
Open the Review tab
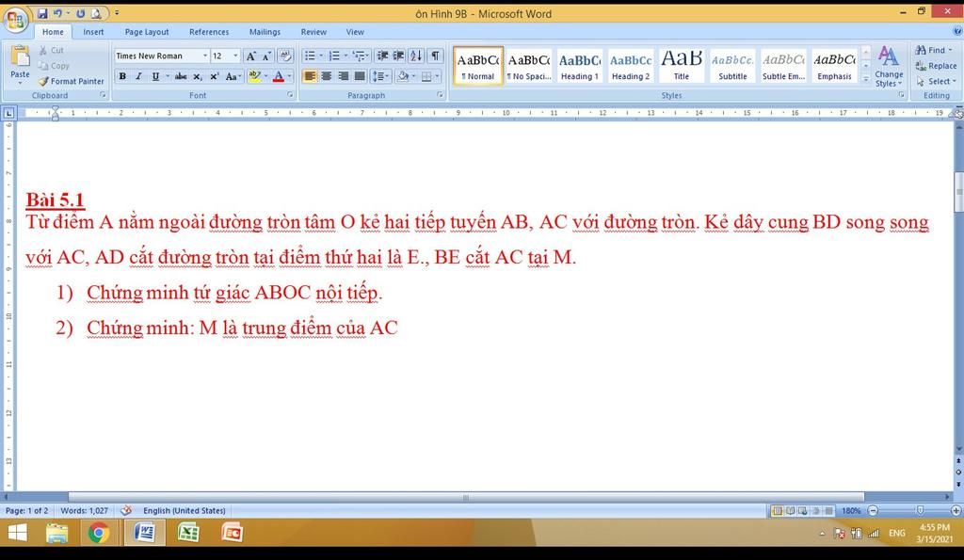[x=313, y=32]
